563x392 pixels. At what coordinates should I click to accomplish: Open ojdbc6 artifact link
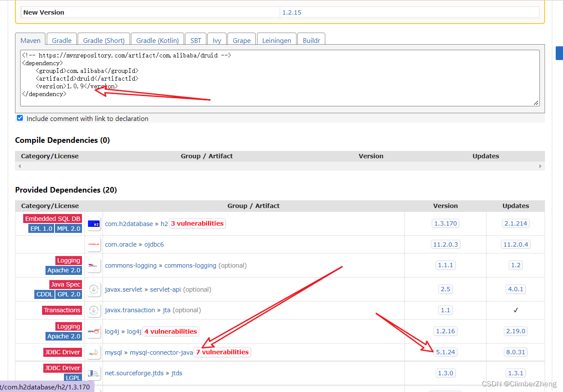coord(154,244)
